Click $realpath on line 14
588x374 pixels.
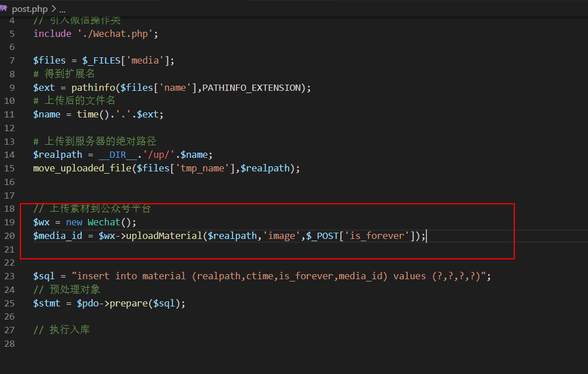(x=57, y=155)
